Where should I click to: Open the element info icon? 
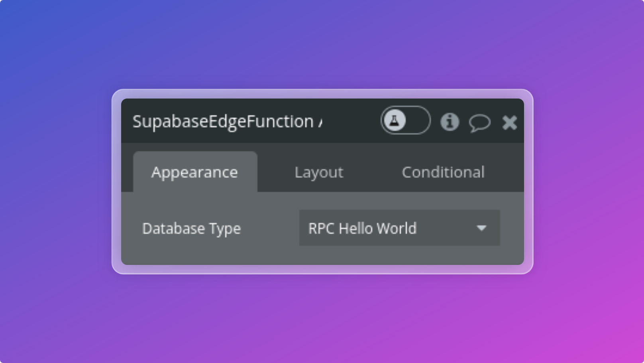450,122
